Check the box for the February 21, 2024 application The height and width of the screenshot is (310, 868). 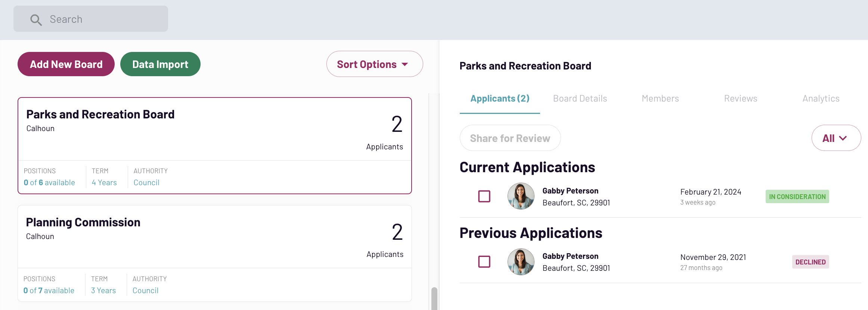(x=484, y=196)
